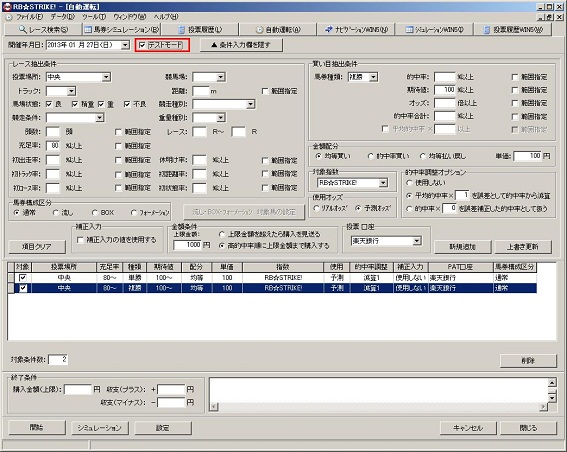Click the clock icon on 自動運転 tab
This screenshot has width=567, height=452.
click(259, 30)
